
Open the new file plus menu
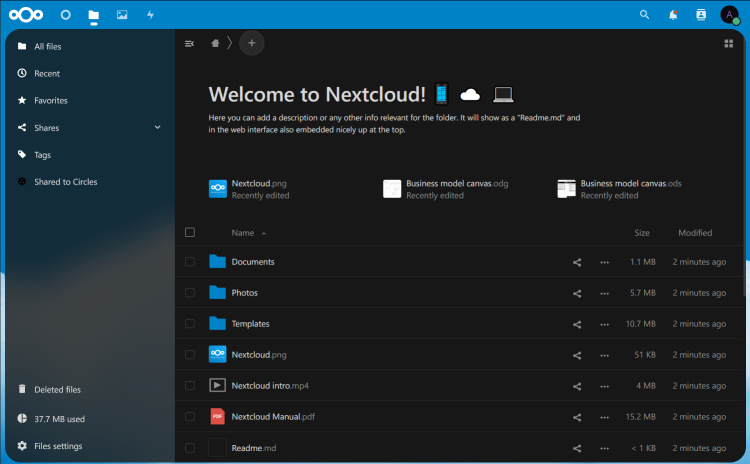click(251, 43)
